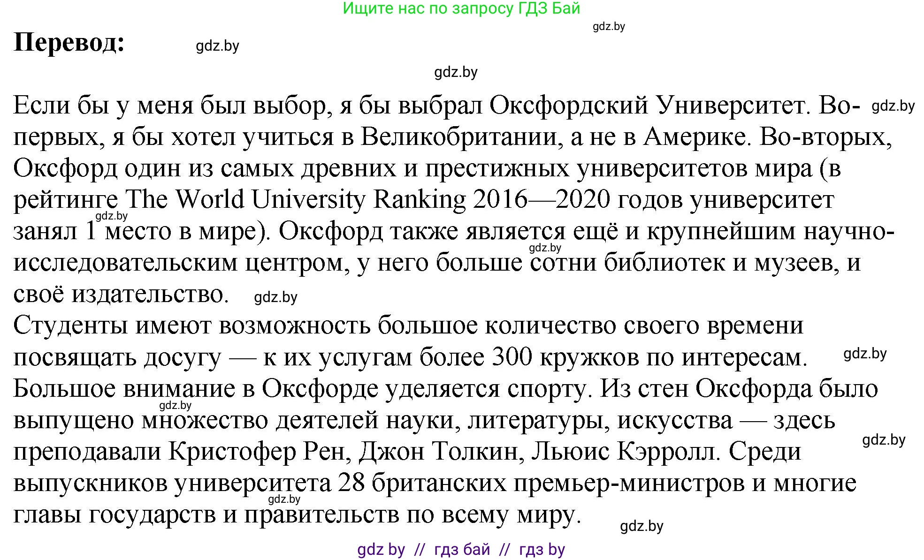Click gdz.by following 'своё издательство.'
Screen dimensions: 924x560
275,297
